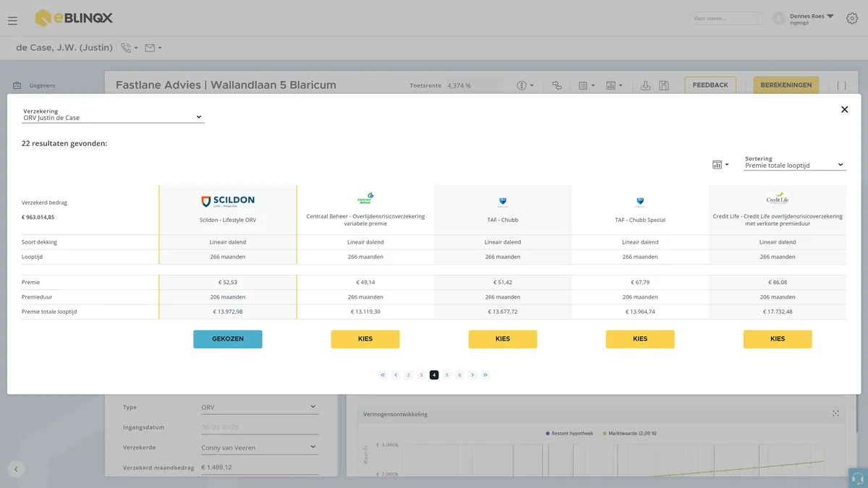Click the support headset icon
The height and width of the screenshot is (488, 868).
858,478
